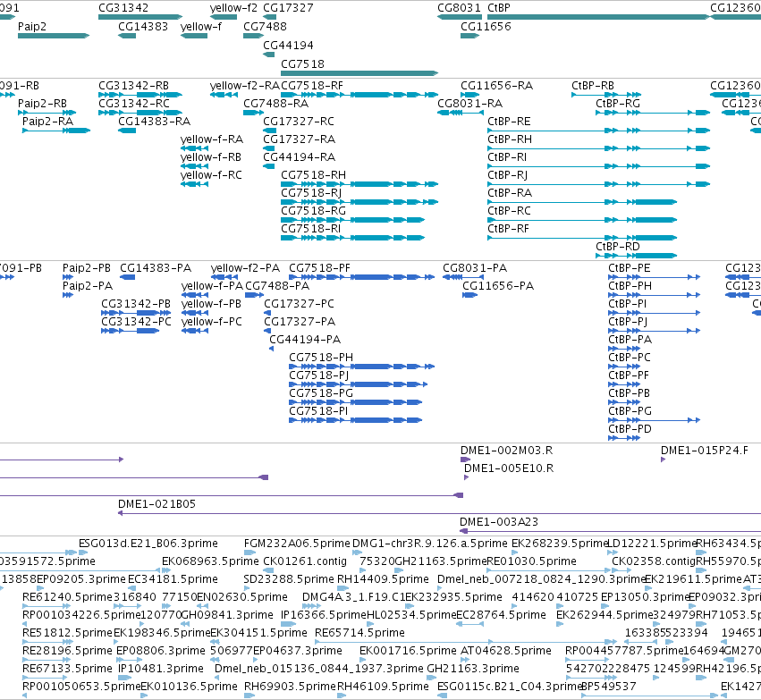Click the CG44194 gene label
Screen dimensions: 761x700
(x=288, y=45)
